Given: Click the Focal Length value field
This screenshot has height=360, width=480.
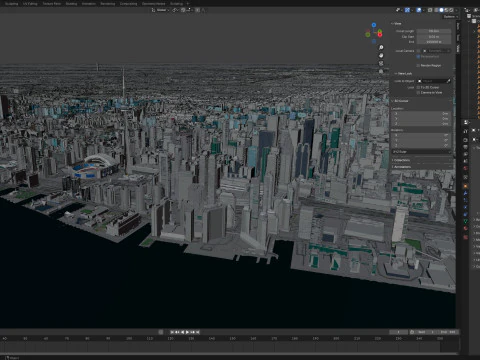Looking at the screenshot, I should click(434, 31).
